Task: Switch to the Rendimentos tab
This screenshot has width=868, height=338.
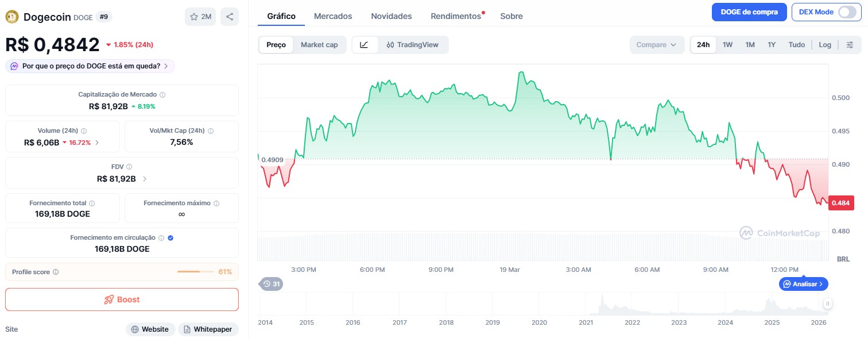Action: (456, 16)
